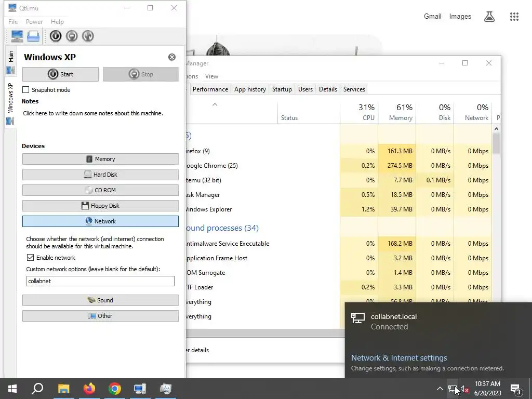Enable the Snapshot mode checkbox
The width and height of the screenshot is (532, 399).
point(26,89)
